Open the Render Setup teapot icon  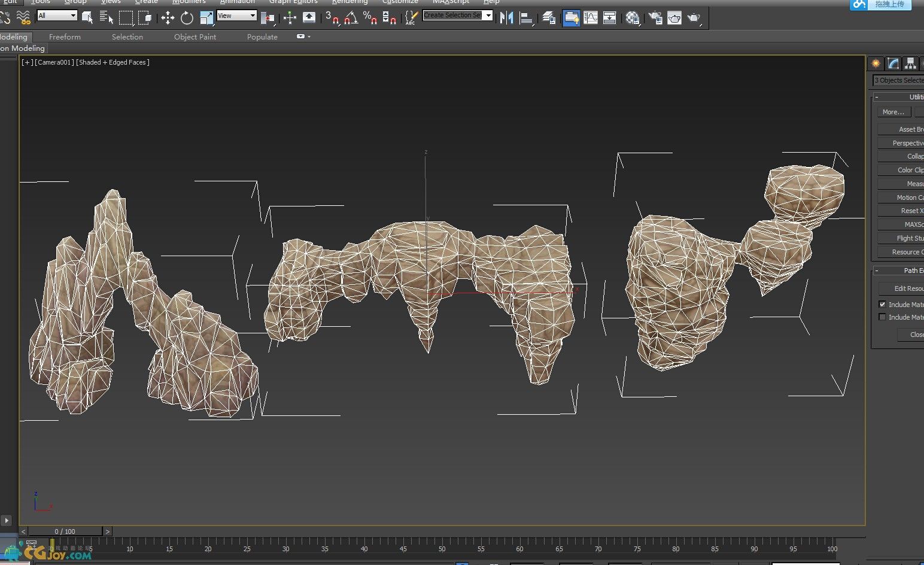pos(655,17)
